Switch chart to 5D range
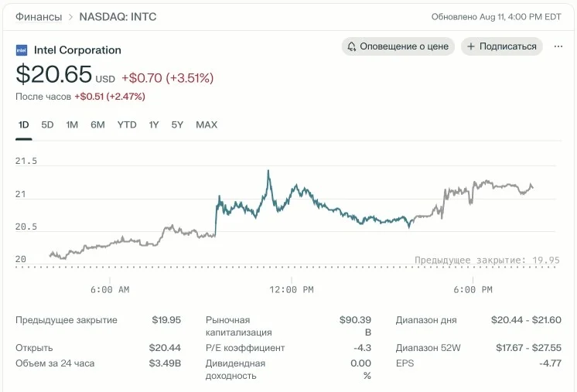This screenshot has height=392, width=577. (47, 125)
